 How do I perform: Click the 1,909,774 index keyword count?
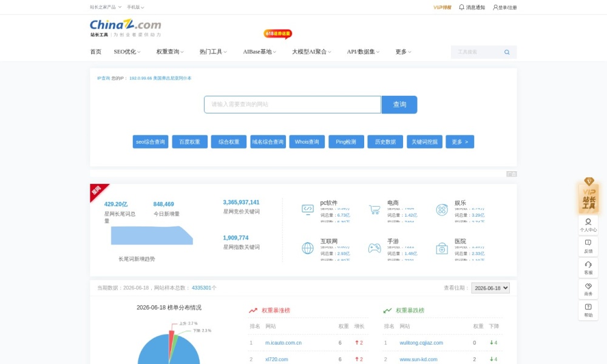236,238
